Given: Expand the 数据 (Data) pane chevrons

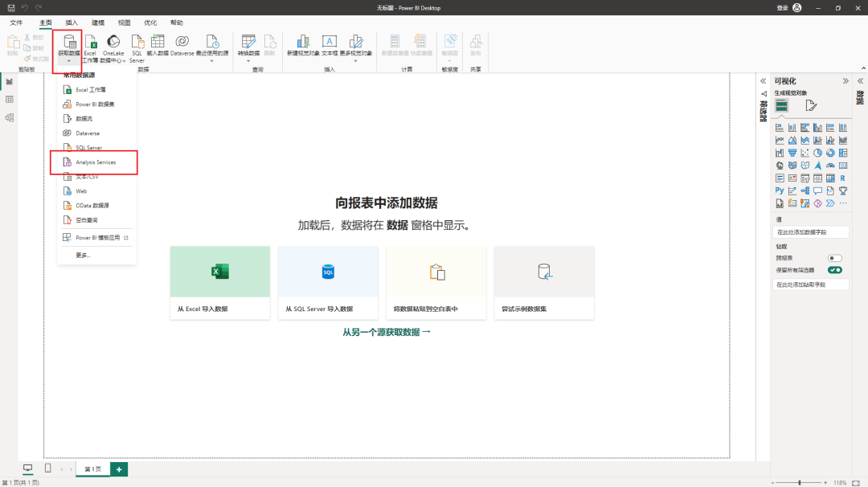Looking at the screenshot, I should 860,81.
